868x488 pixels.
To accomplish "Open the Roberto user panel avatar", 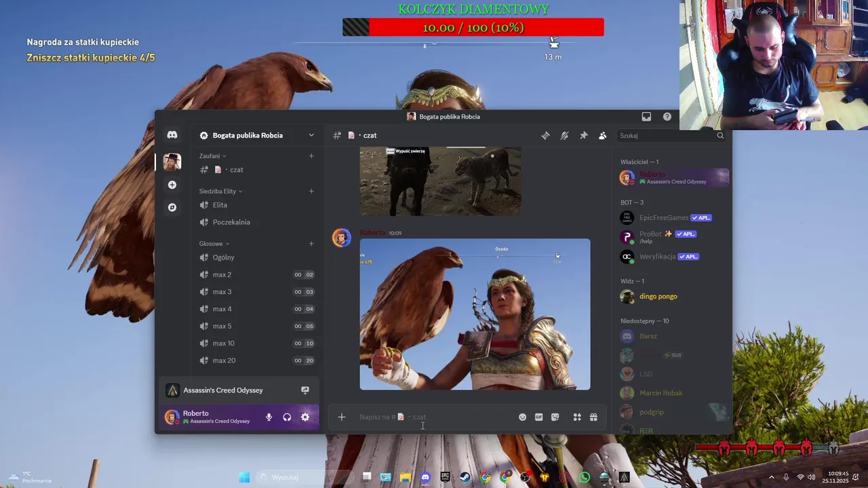I will pyautogui.click(x=172, y=417).
